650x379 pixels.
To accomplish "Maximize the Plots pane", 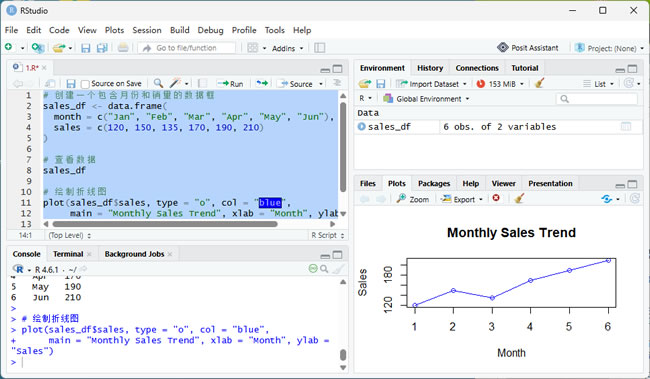I will (x=633, y=184).
